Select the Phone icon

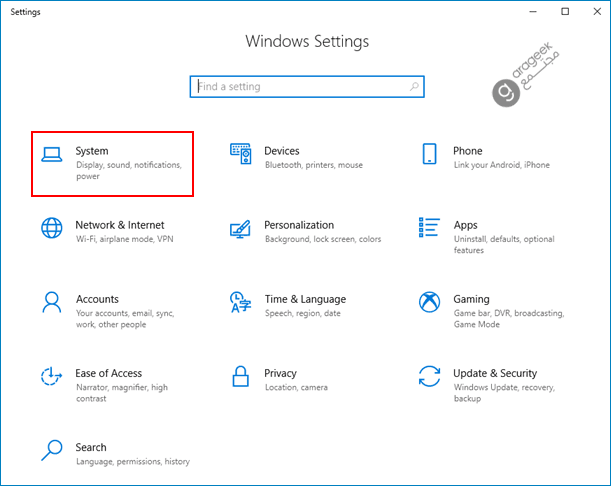(429, 154)
